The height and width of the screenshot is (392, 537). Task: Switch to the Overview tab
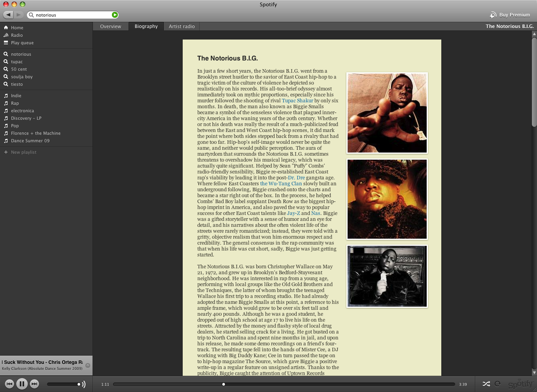click(111, 26)
